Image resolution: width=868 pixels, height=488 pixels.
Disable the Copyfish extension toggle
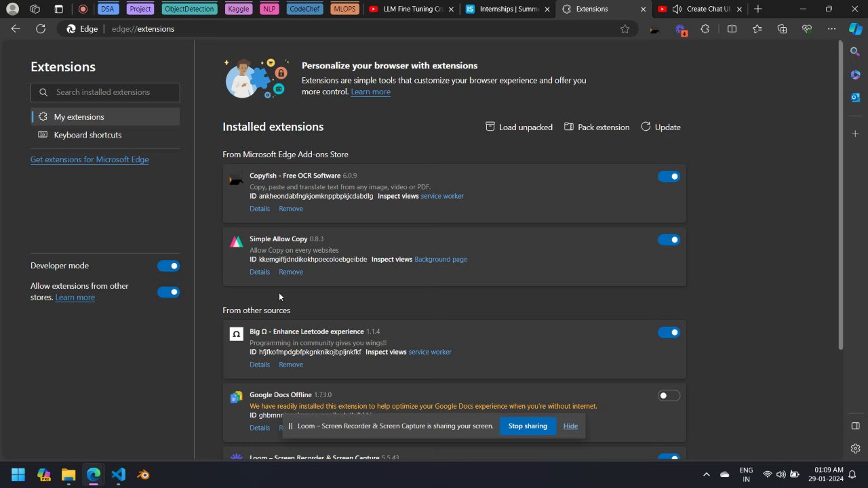coord(669,176)
